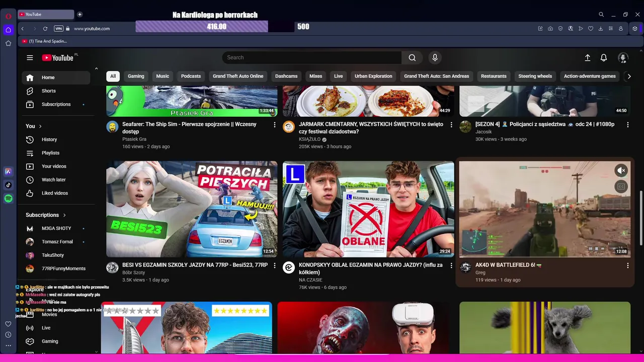Click the YouTube search field

[x=312, y=58]
